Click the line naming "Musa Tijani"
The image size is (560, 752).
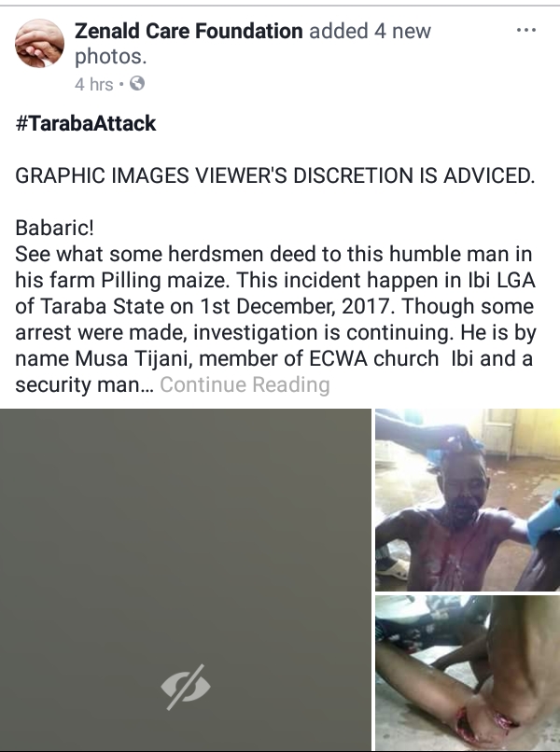click(273, 358)
